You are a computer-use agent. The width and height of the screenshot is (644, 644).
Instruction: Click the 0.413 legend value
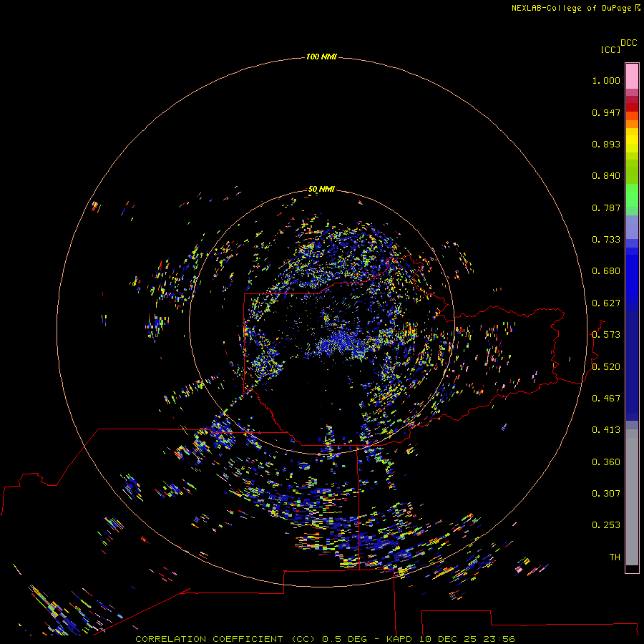(x=606, y=430)
